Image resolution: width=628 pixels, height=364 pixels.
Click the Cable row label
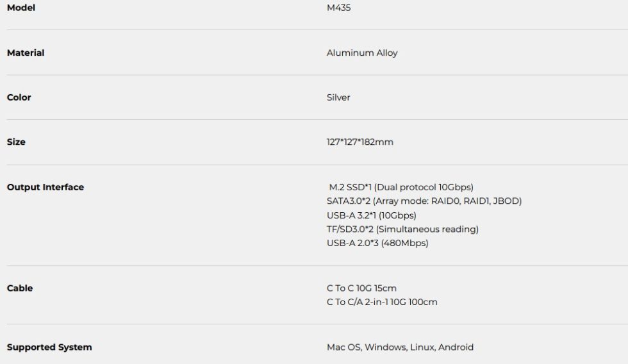pos(20,288)
